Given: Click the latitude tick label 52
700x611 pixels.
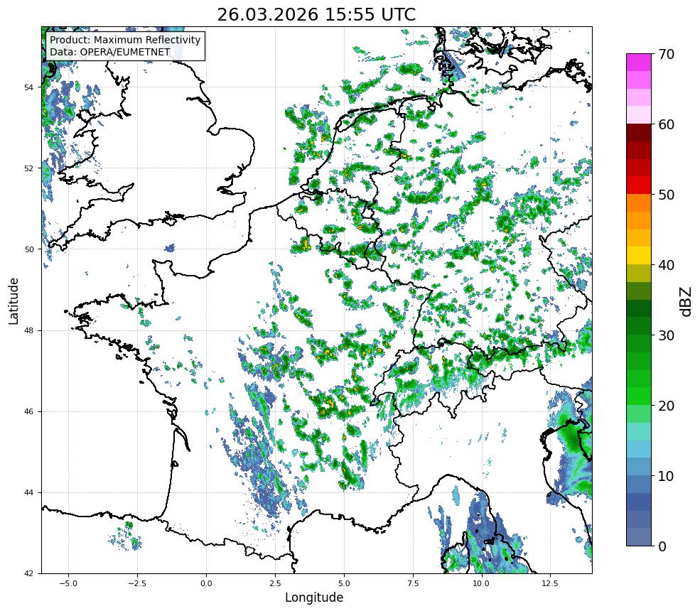Looking at the screenshot, I should click(28, 168).
